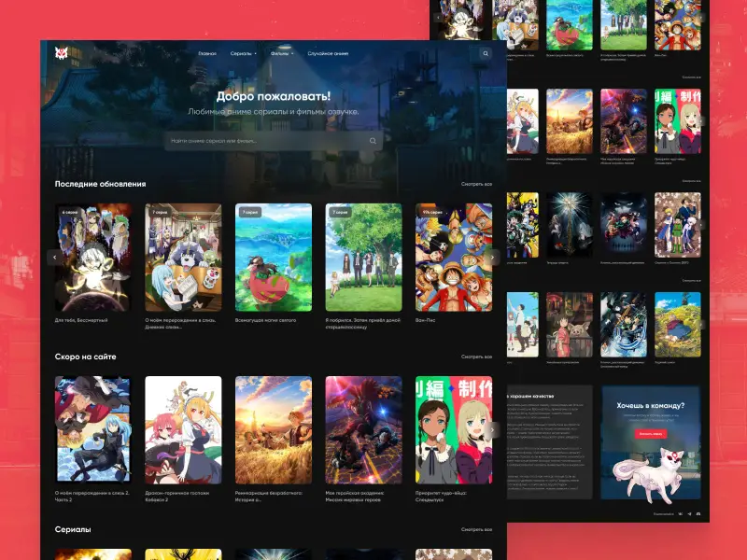Open Howl's castle landscape poster in back page
747x560 pixels.
tap(678, 325)
